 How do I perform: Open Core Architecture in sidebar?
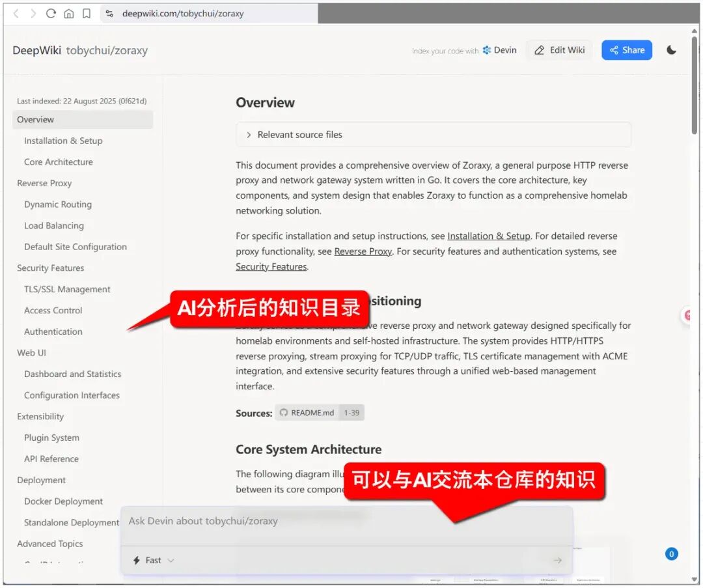tap(59, 162)
